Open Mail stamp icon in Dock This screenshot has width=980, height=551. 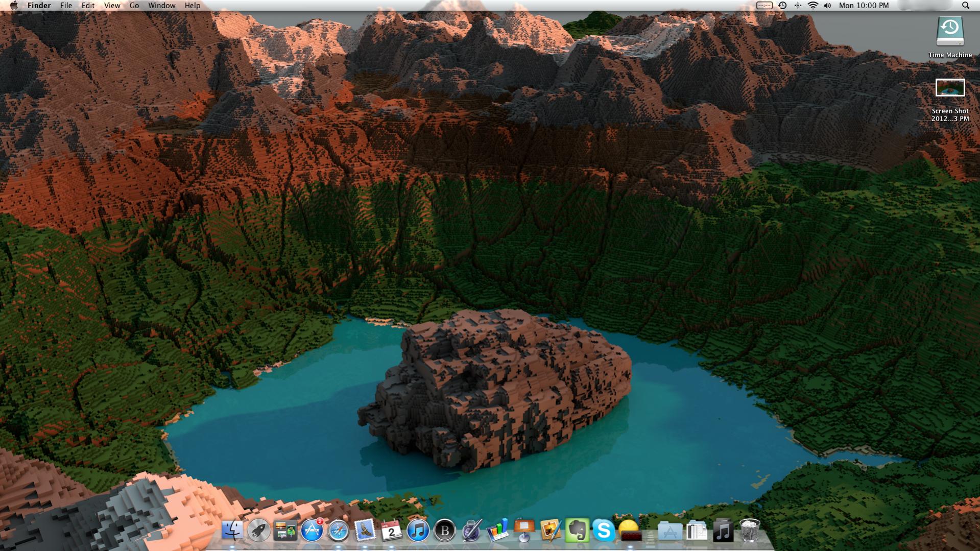365,531
